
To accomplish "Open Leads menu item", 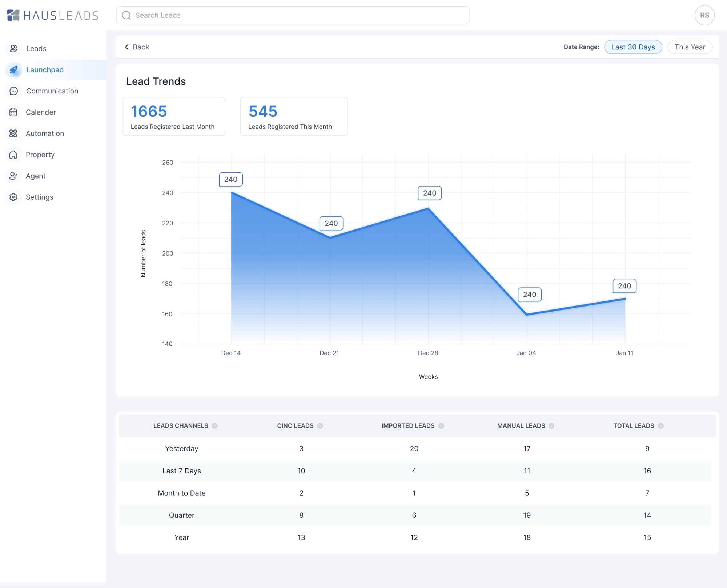I will click(36, 48).
